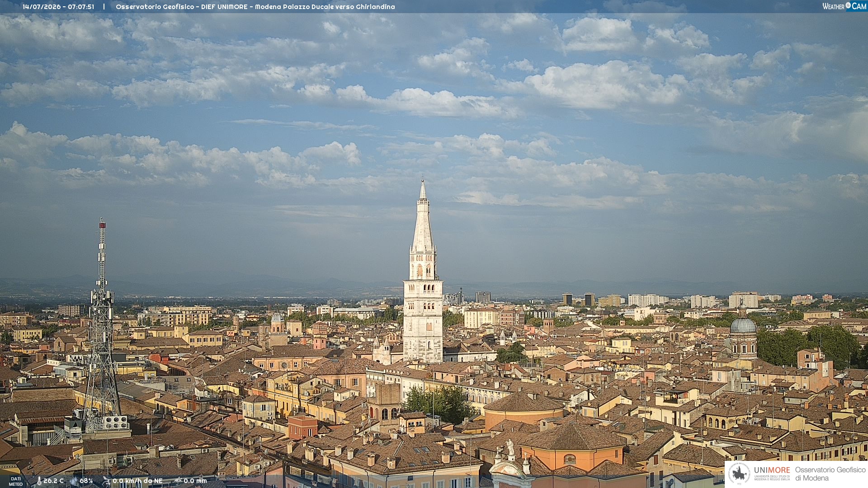This screenshot has width=868, height=488.
Task: Click the thermometer temperature icon
Action: pyautogui.click(x=39, y=481)
